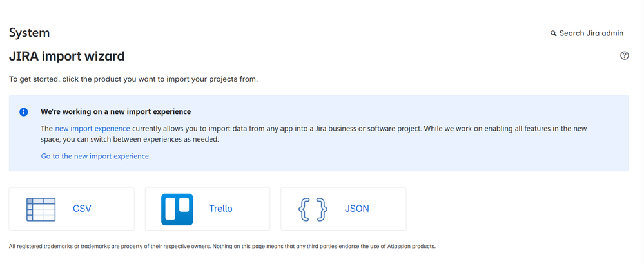
Task: Click the 'JIRA import wizard' title
Action: pos(66,56)
